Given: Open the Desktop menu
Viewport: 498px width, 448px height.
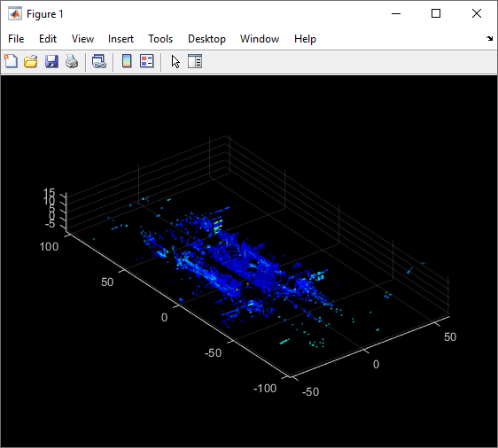Looking at the screenshot, I should pyautogui.click(x=206, y=39).
